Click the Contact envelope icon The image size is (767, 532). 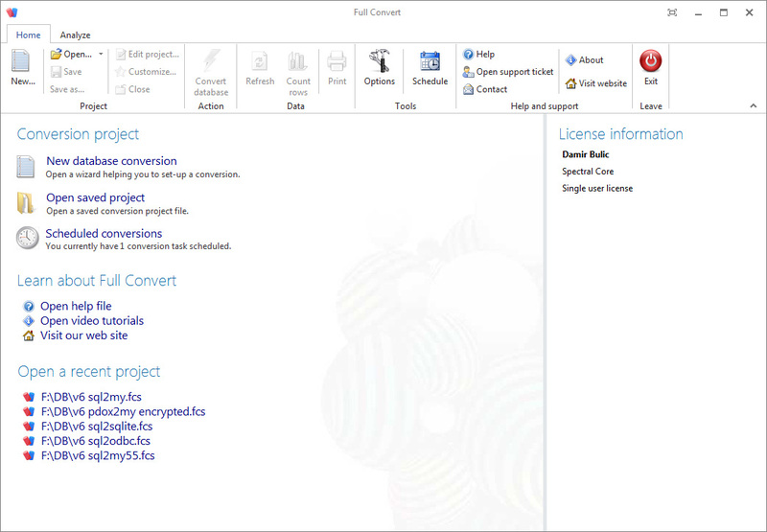click(x=468, y=89)
